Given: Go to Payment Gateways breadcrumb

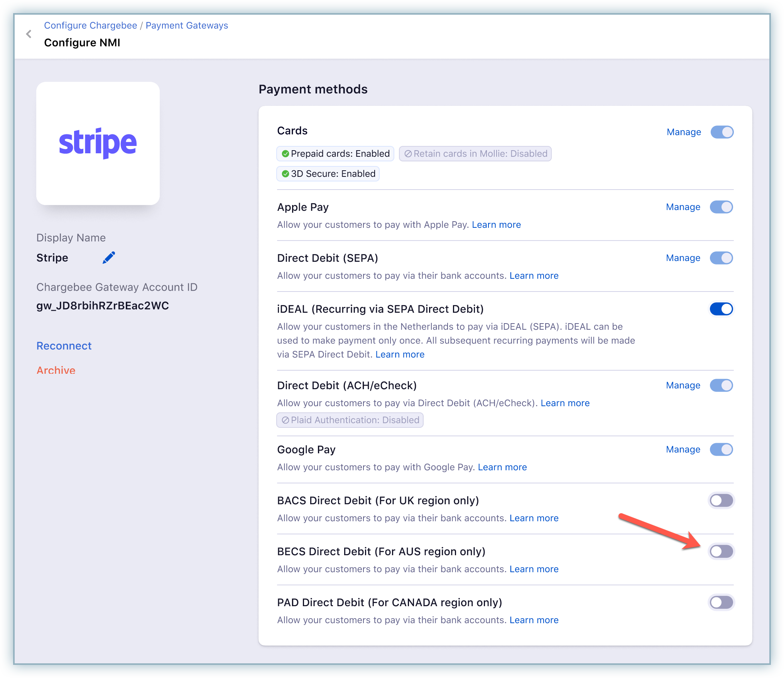Looking at the screenshot, I should [x=187, y=25].
